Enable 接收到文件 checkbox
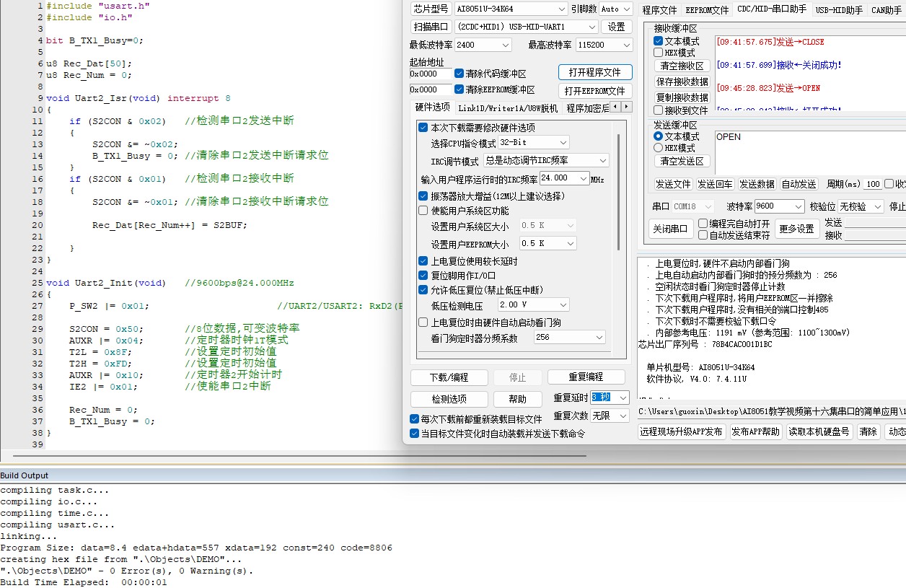The height and width of the screenshot is (588, 906). 658,110
